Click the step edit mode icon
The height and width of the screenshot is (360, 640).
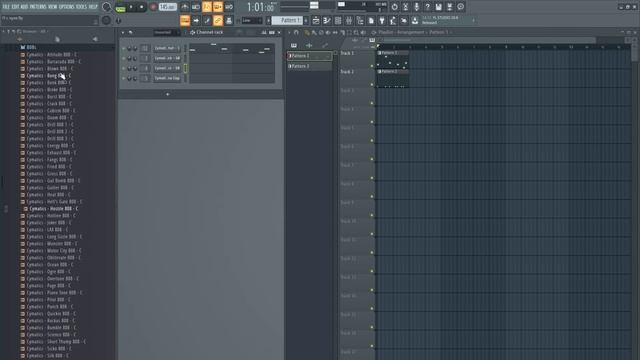207,20
